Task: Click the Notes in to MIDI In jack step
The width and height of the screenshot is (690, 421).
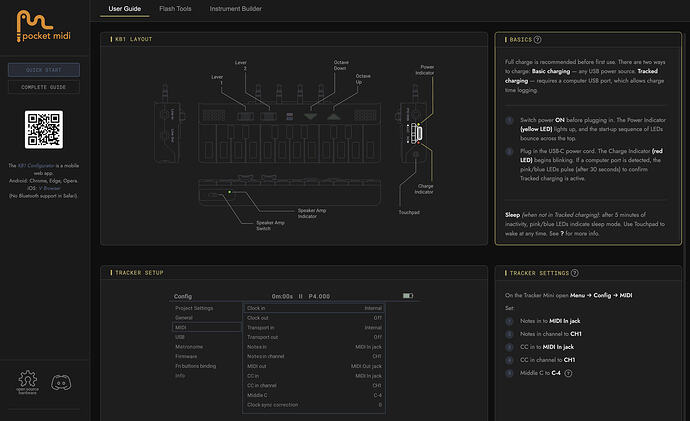Action: coord(550,321)
